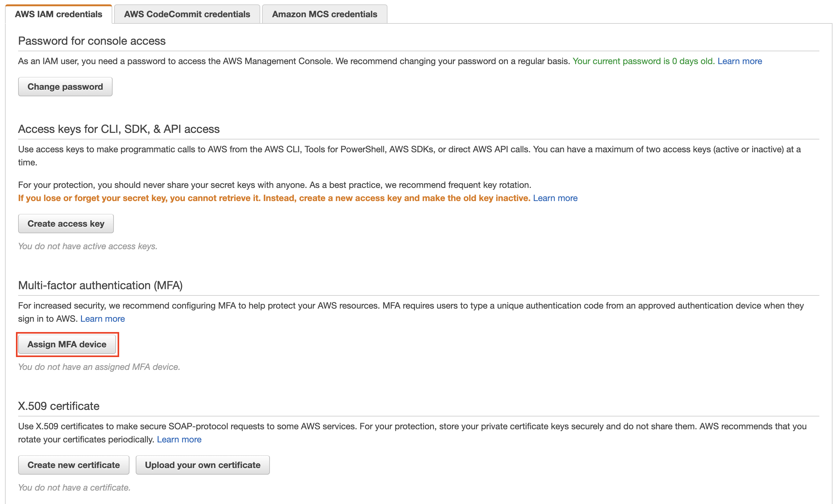The height and width of the screenshot is (504, 835).
Task: Open the Amazon MCS credentials tab
Action: pos(324,14)
